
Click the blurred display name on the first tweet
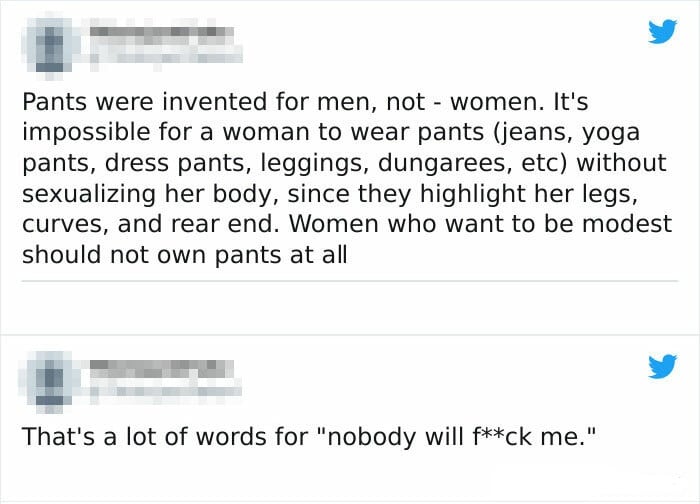tap(162, 33)
